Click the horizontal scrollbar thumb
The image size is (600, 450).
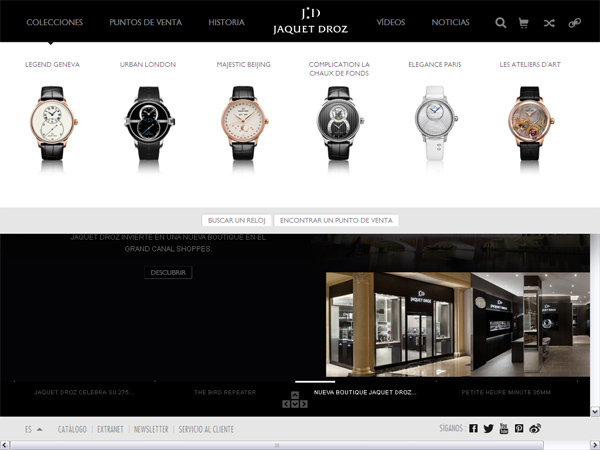276,445
